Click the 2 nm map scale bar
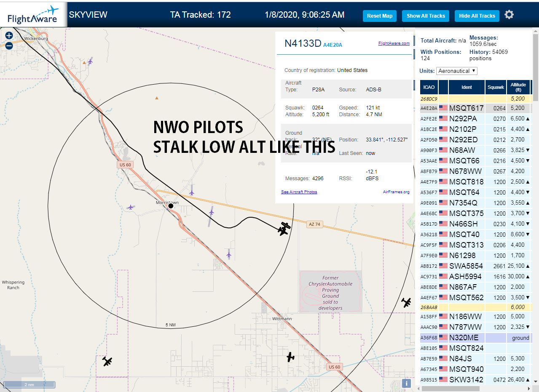 coord(29,384)
